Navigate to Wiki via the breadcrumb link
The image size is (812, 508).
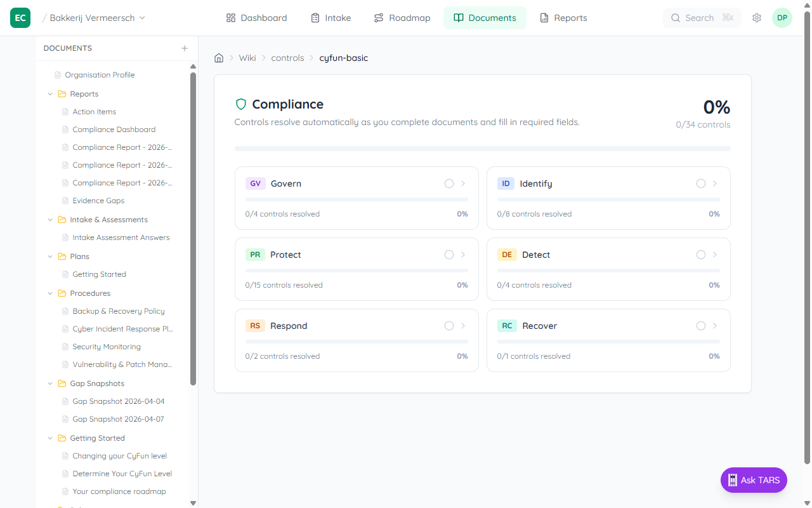pyautogui.click(x=247, y=57)
